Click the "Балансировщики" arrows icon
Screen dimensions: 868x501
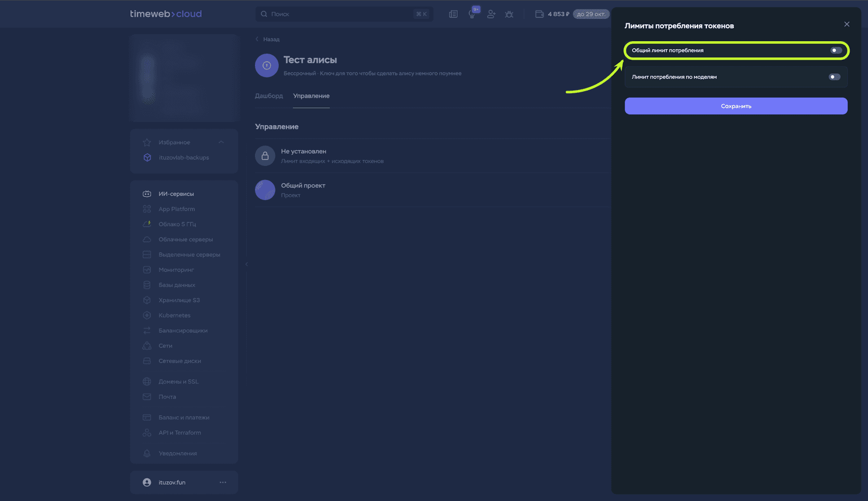coord(147,331)
